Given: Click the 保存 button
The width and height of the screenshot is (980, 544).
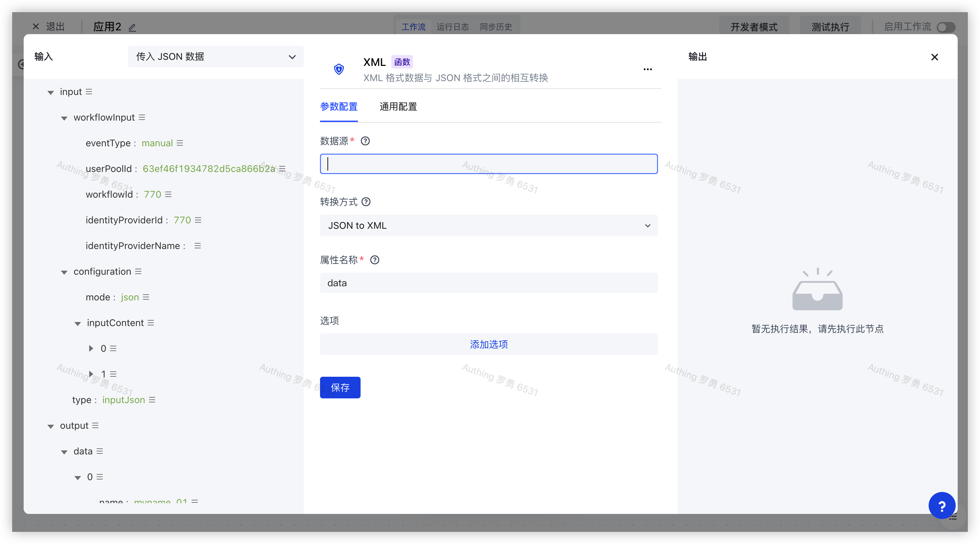Looking at the screenshot, I should click(340, 388).
